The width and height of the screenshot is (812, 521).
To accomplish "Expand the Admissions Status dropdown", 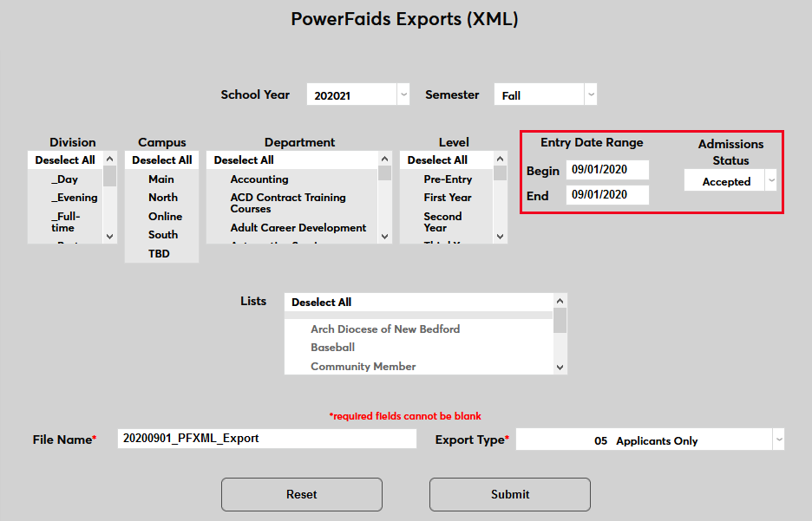I will (x=769, y=180).
